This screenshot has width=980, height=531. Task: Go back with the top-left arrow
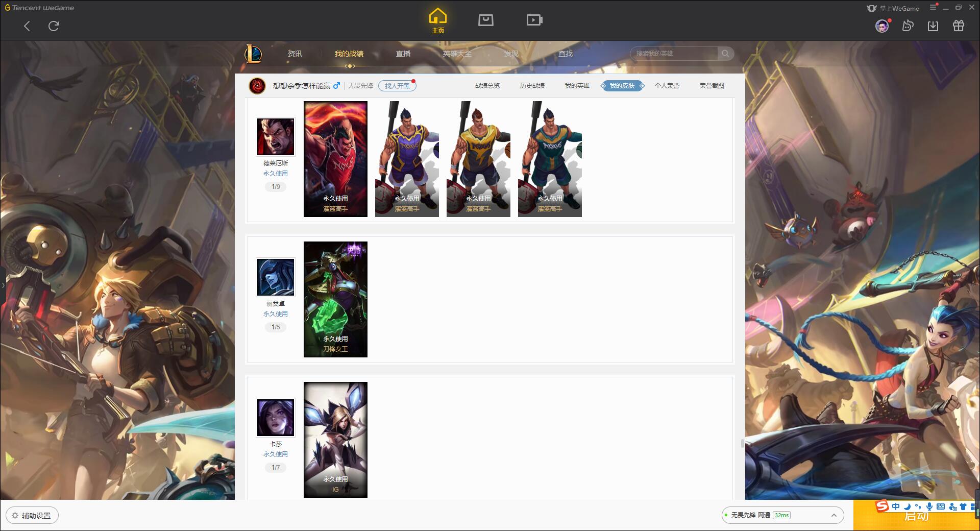(x=27, y=26)
